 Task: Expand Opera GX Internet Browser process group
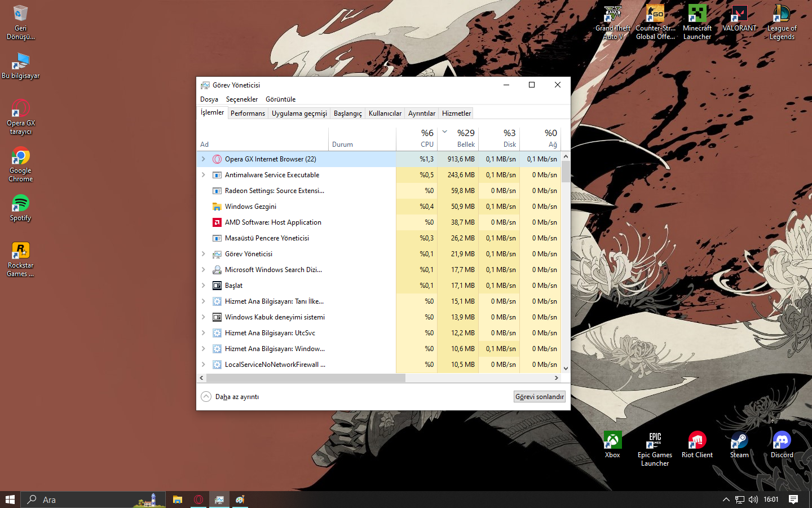click(204, 159)
